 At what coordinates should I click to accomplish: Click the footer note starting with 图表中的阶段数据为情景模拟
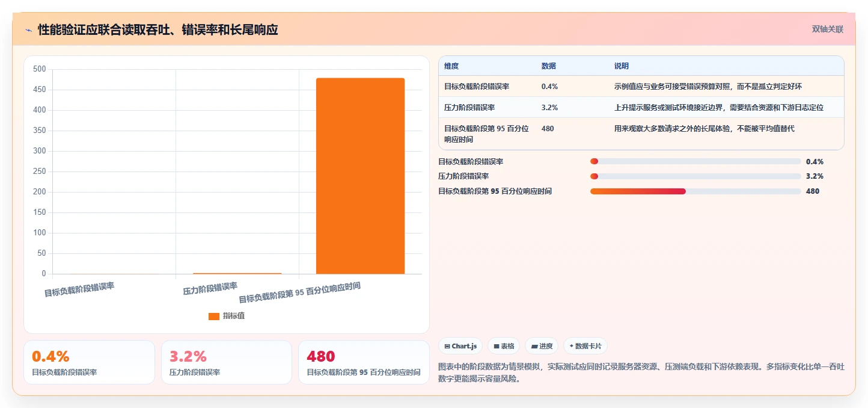pos(642,372)
